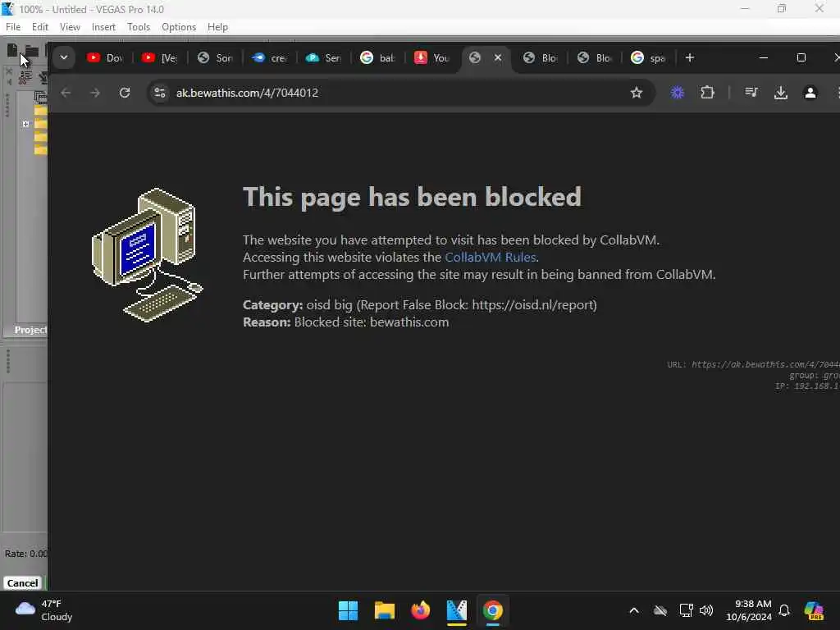Screen dimensions: 840x630
Task: Follow the CollabVM Rules link
Action: click(491, 257)
